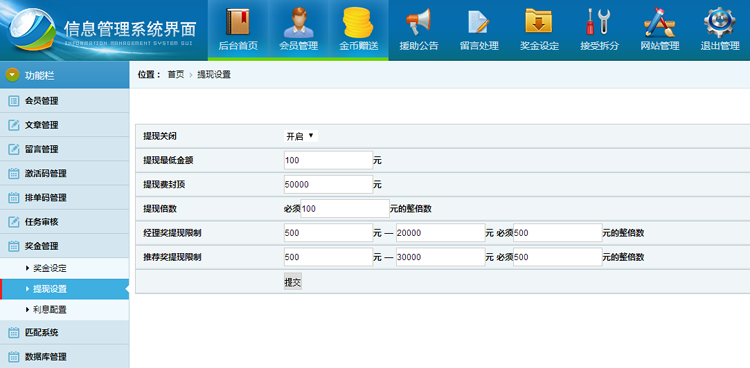Image resolution: width=750 pixels, height=368 pixels.
Task: Open 网站管理 drawing tools icon
Action: click(660, 22)
